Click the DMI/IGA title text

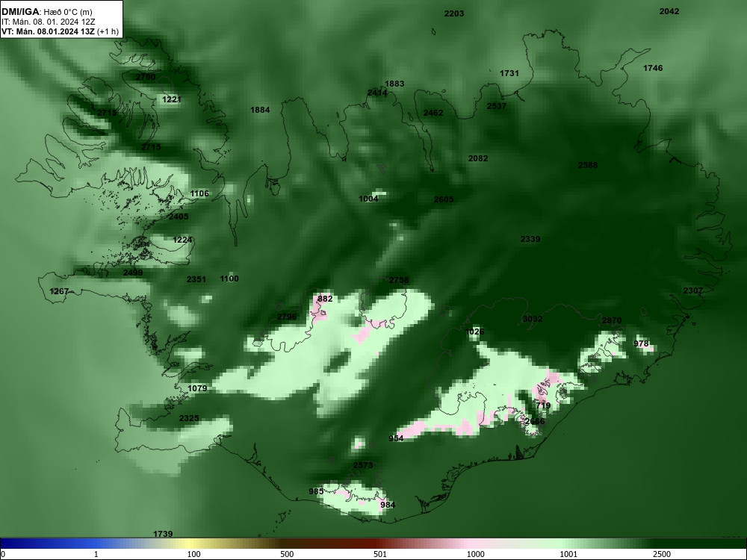(20, 12)
